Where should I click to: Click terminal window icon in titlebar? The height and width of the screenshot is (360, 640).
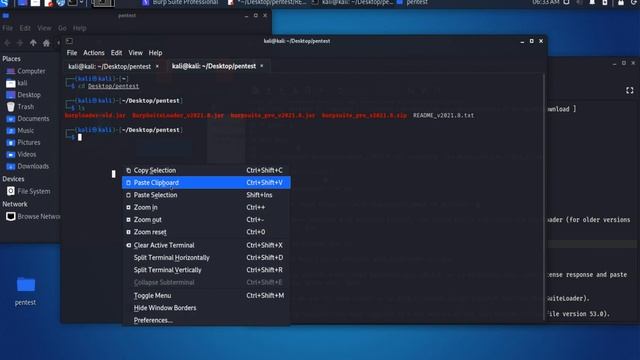coord(69,41)
